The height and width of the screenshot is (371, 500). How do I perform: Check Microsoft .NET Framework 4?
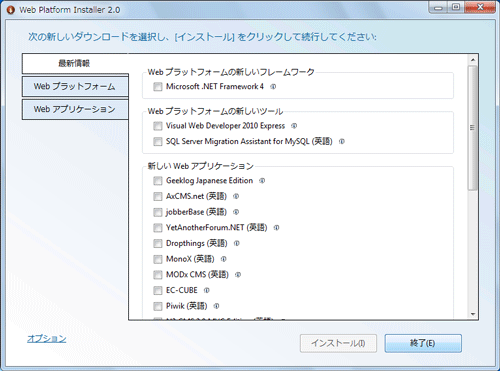[x=158, y=87]
